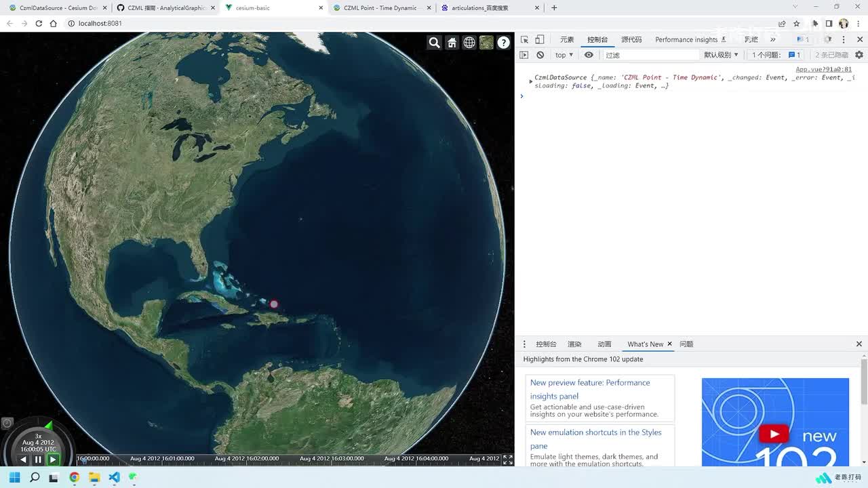Pause the Cesium animation
Image resolution: width=868 pixels, height=488 pixels.
(x=38, y=460)
